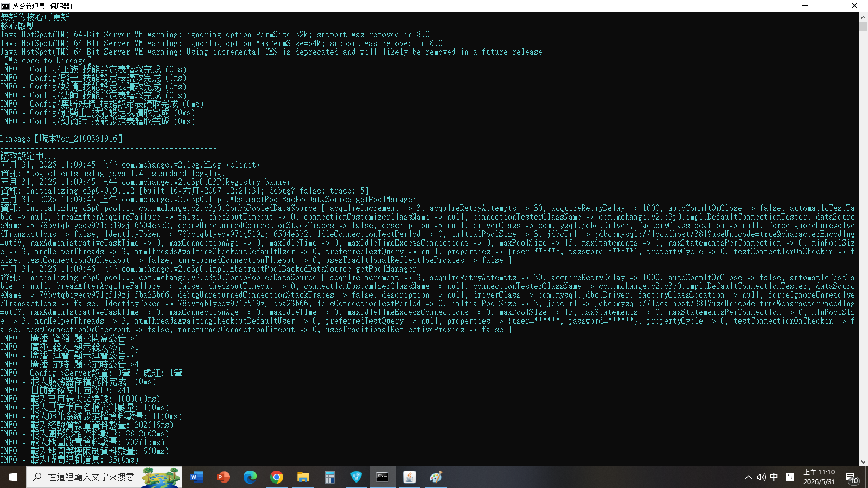Screen dimensions: 868x488
Task: Click the line 'Config/幻術師_技能設定表讀取完成'
Action: 98,121
